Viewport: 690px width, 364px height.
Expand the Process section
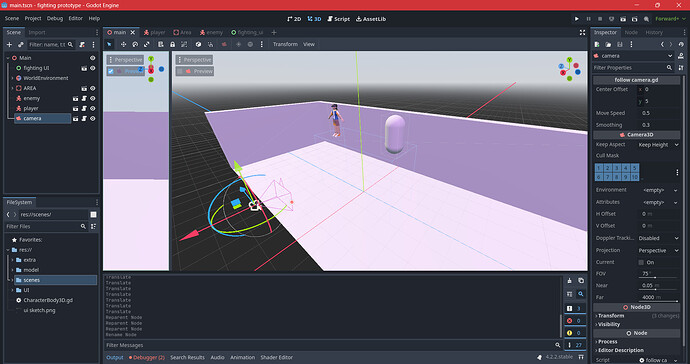point(636,342)
